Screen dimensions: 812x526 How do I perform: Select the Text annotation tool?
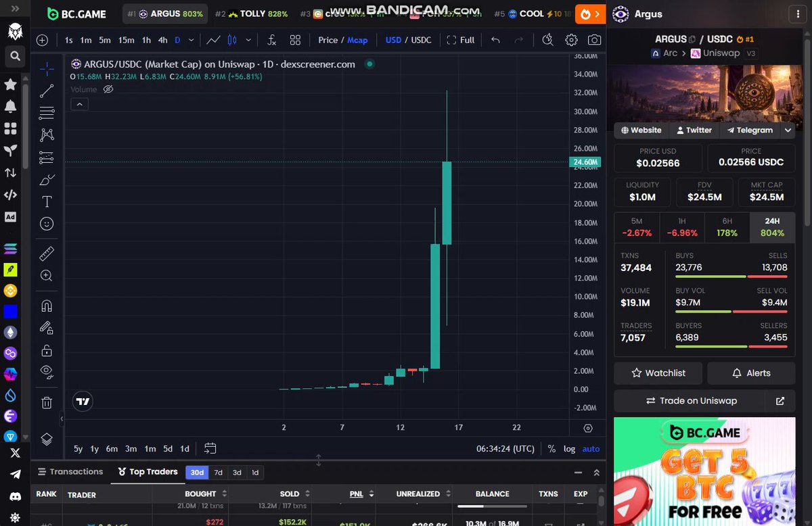pyautogui.click(x=47, y=201)
